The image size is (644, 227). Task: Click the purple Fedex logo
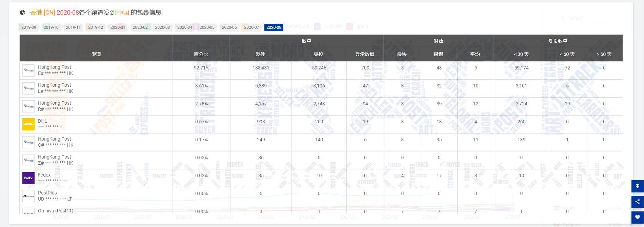pos(28,178)
